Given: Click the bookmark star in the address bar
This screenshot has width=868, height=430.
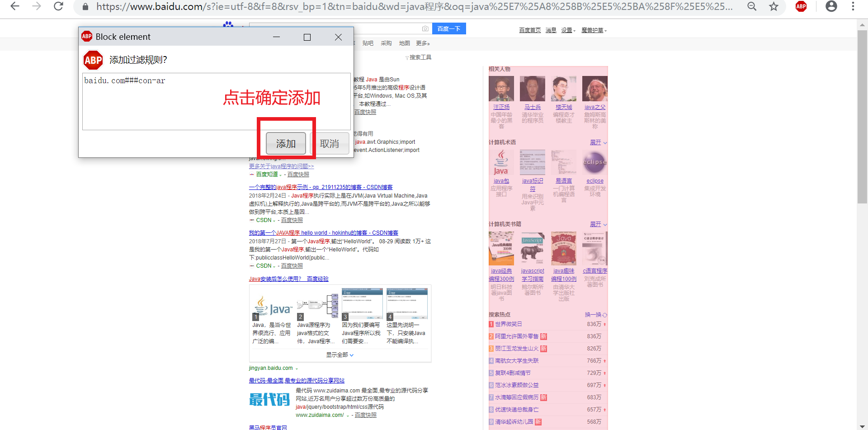Looking at the screenshot, I should pyautogui.click(x=774, y=7).
